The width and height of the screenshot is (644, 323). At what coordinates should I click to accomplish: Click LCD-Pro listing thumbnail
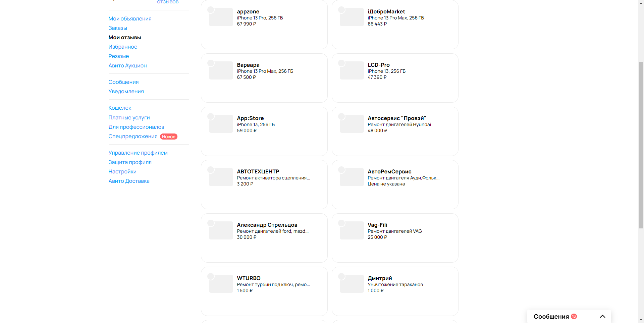(352, 70)
